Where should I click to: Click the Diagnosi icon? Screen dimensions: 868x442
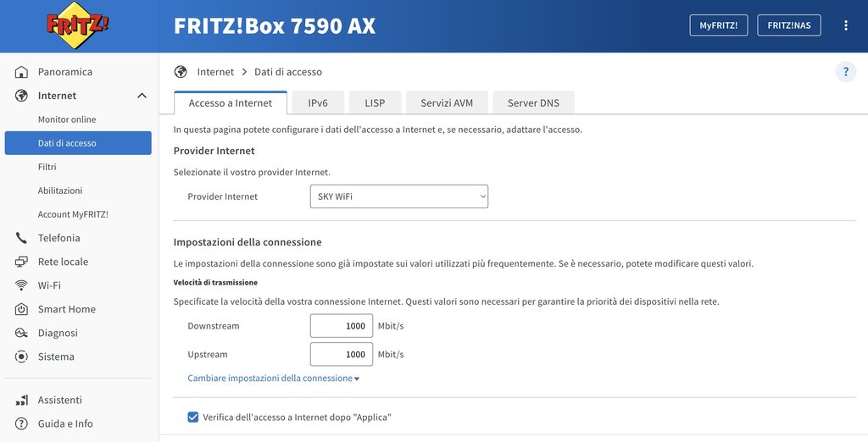pyautogui.click(x=22, y=333)
